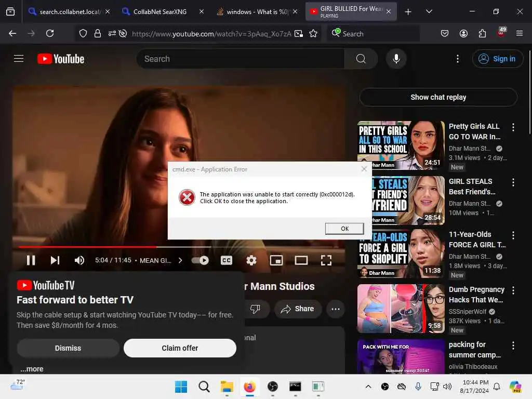Skip to the next video
The height and width of the screenshot is (399, 532).
click(55, 260)
